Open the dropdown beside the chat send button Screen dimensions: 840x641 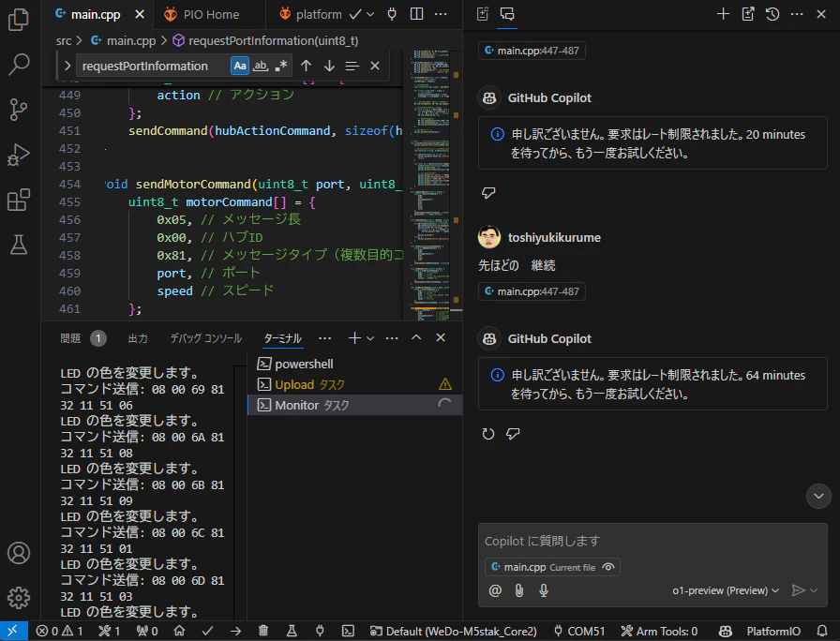(814, 590)
